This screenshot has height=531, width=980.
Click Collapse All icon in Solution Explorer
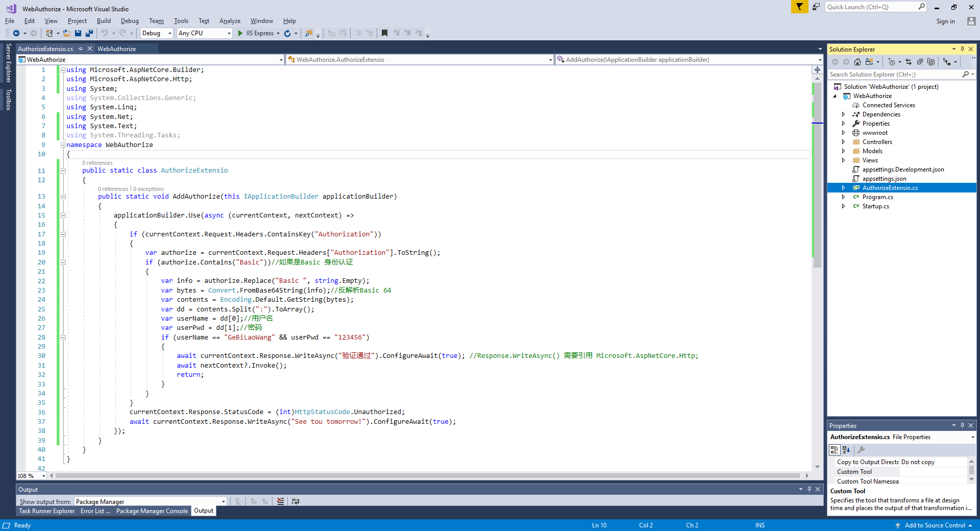pyautogui.click(x=920, y=62)
